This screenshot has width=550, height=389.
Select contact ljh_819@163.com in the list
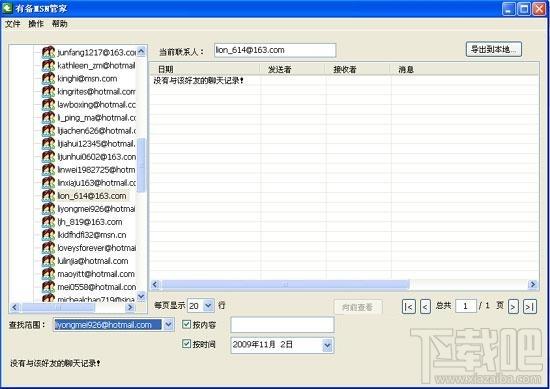(x=90, y=222)
